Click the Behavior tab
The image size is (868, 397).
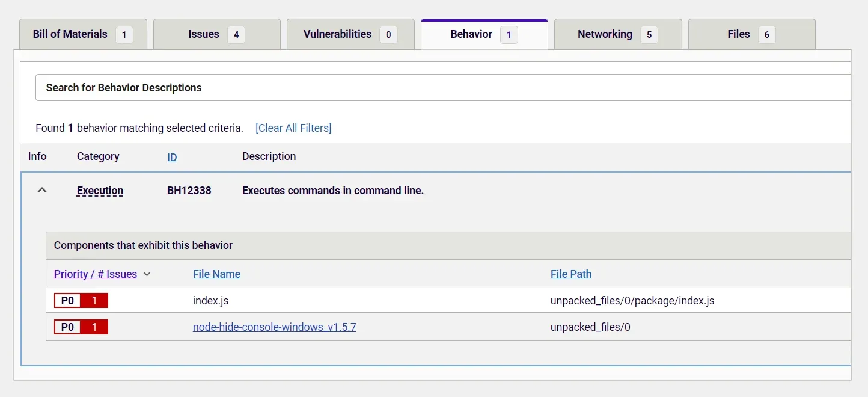click(471, 34)
